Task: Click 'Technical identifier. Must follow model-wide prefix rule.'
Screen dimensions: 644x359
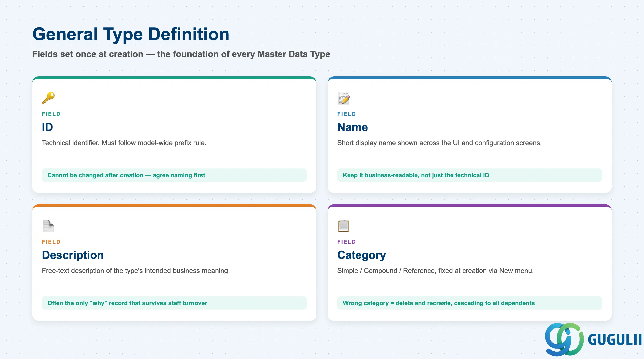Action: [124, 143]
